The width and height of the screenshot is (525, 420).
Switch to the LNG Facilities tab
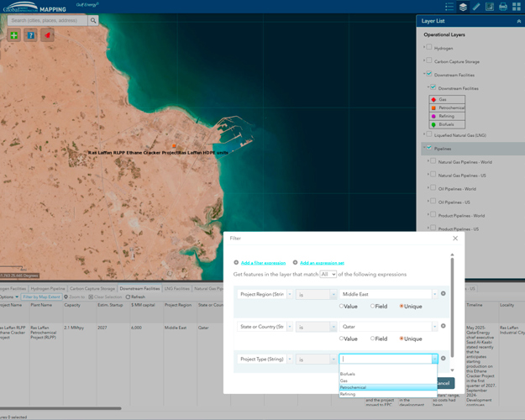(x=177, y=288)
